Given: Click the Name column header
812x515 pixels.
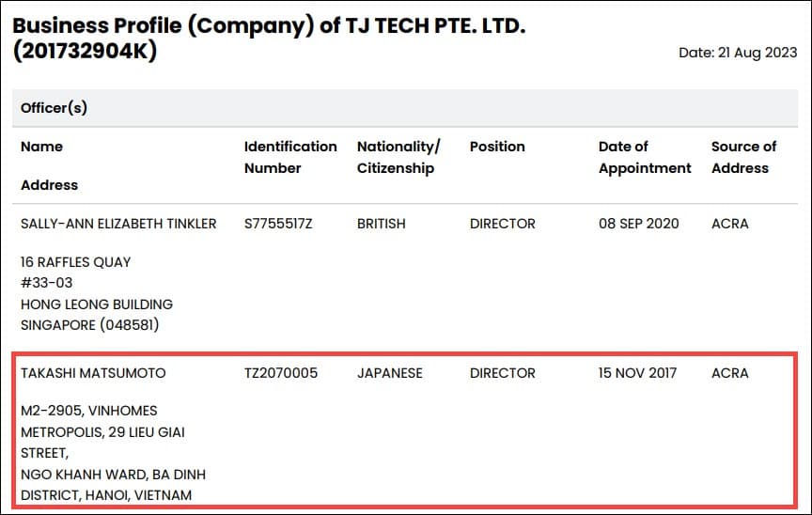Looking at the screenshot, I should pos(41,147).
